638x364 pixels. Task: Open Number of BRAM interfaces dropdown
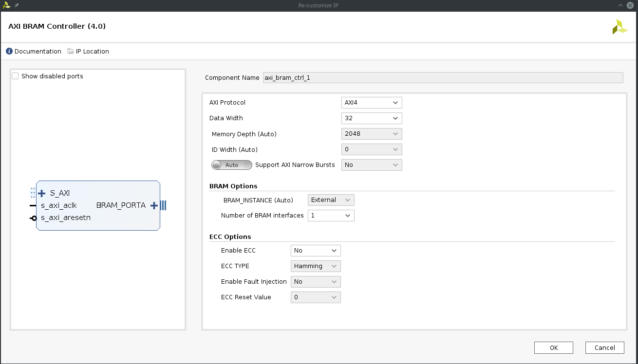pyautogui.click(x=331, y=216)
